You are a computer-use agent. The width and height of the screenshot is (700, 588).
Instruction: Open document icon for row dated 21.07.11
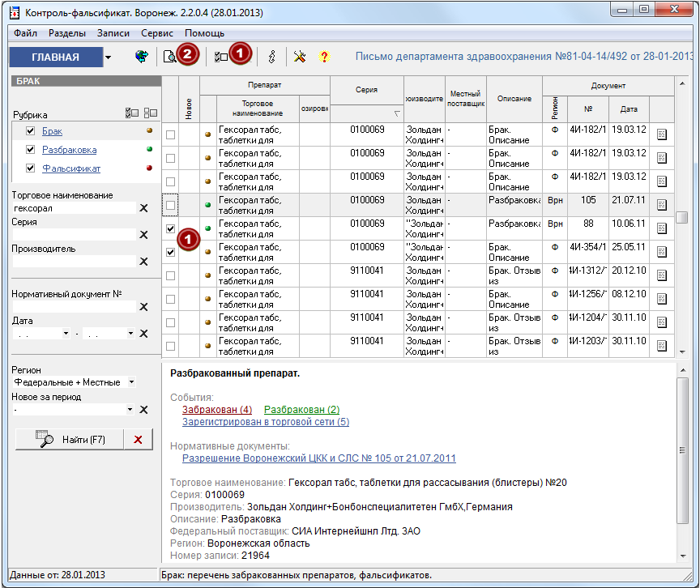pos(662,205)
